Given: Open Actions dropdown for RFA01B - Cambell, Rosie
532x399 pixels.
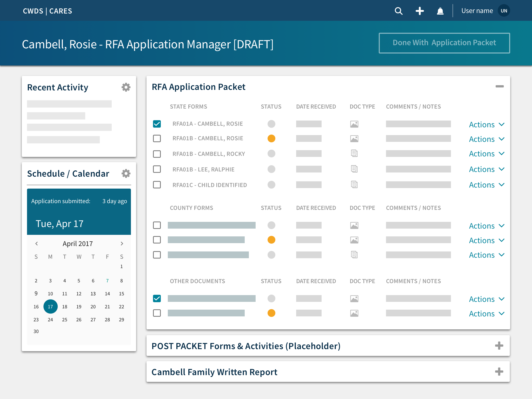Looking at the screenshot, I should (x=487, y=139).
